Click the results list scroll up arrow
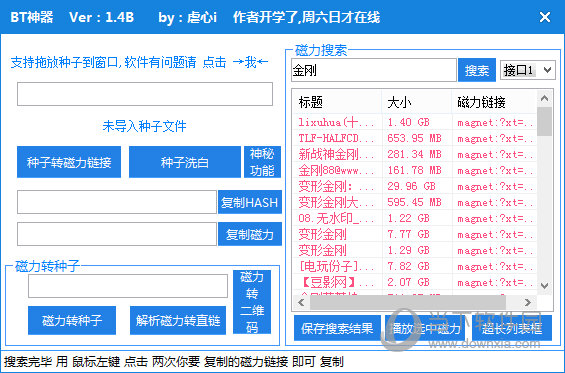 tap(544, 98)
